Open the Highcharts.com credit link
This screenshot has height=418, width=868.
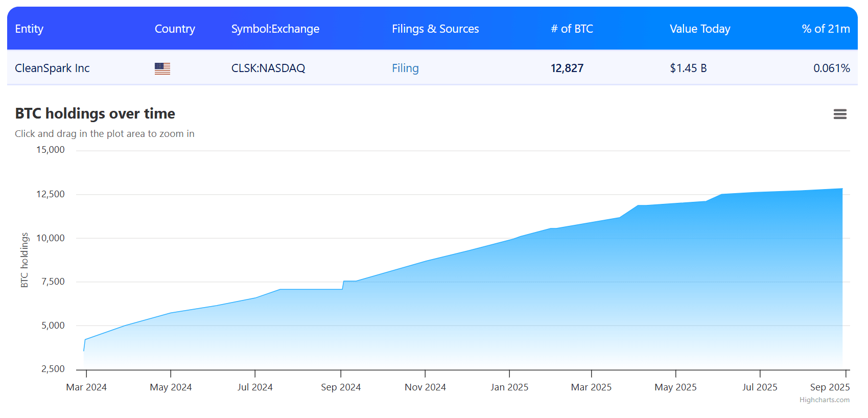coord(824,400)
